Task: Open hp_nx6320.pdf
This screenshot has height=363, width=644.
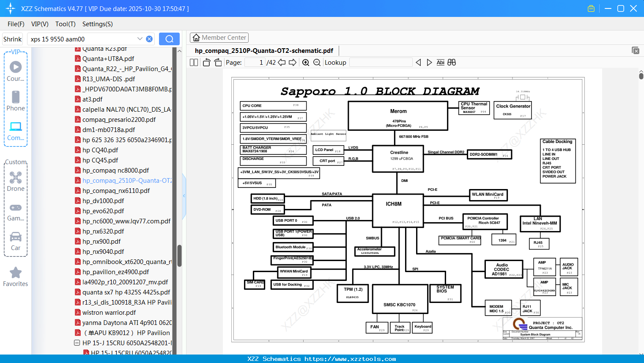Action: pos(103,231)
